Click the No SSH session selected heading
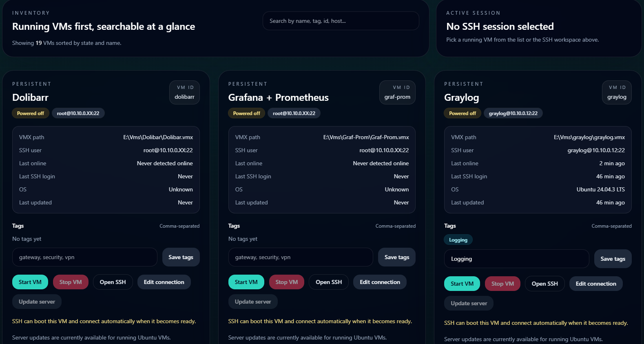644x344 pixels. point(500,27)
